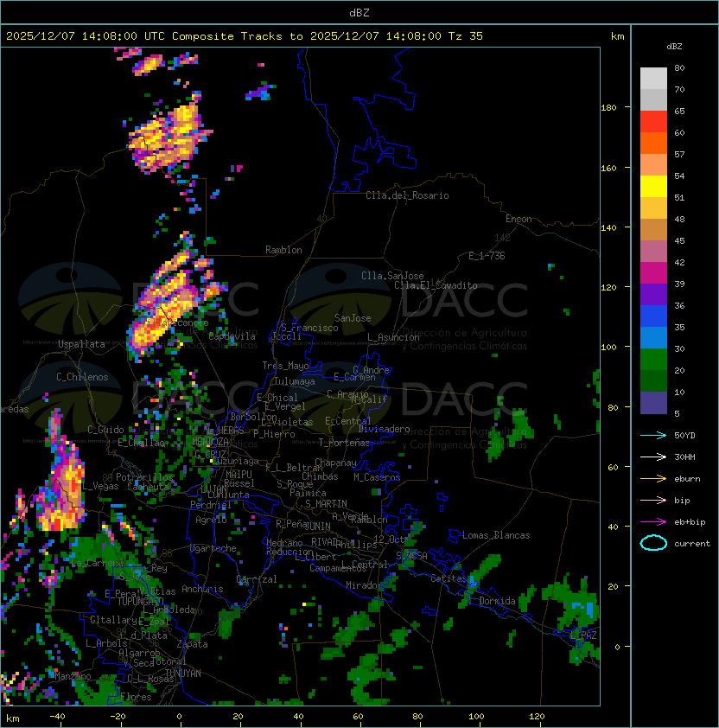The width and height of the screenshot is (719, 728).
Task: Click the Divisadero label
Action: 384,429
